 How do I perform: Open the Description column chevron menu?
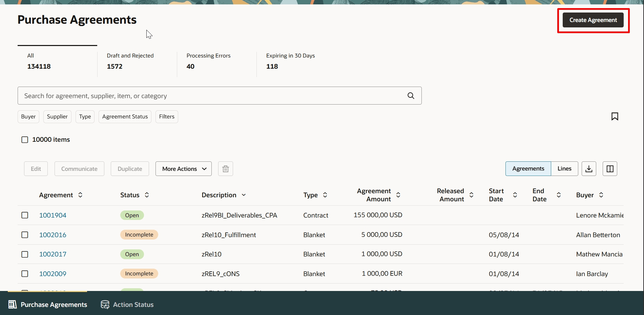pos(244,195)
